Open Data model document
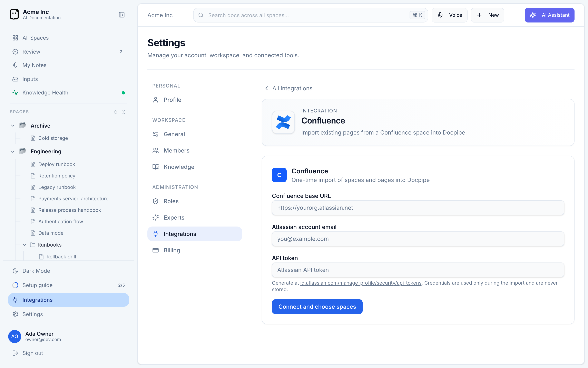The height and width of the screenshot is (368, 588). 51,233
